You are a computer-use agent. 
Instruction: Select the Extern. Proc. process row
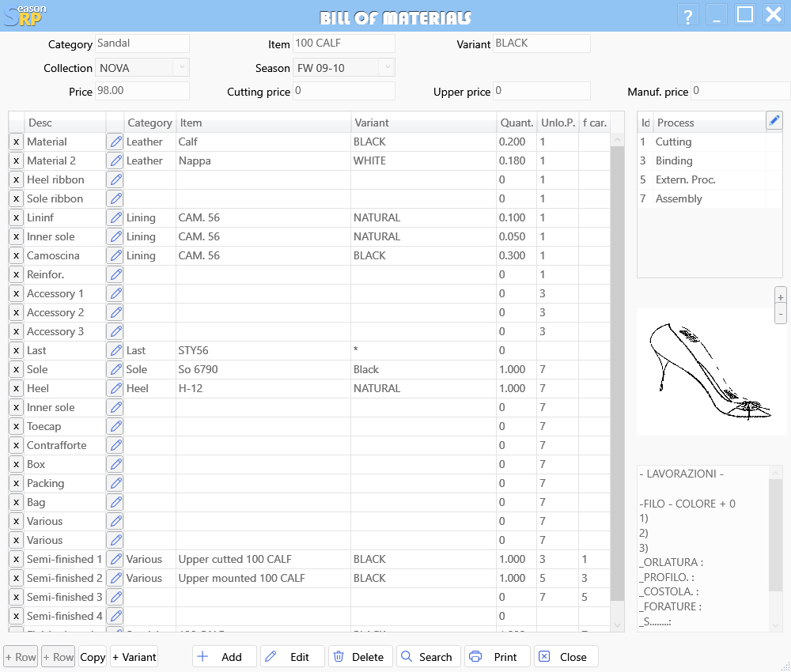tap(710, 180)
